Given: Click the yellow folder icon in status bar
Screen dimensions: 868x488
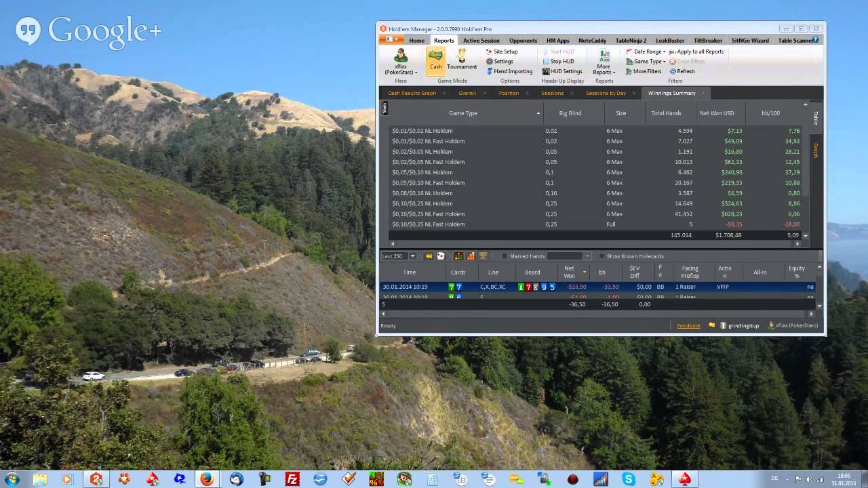Looking at the screenshot, I should (712, 325).
